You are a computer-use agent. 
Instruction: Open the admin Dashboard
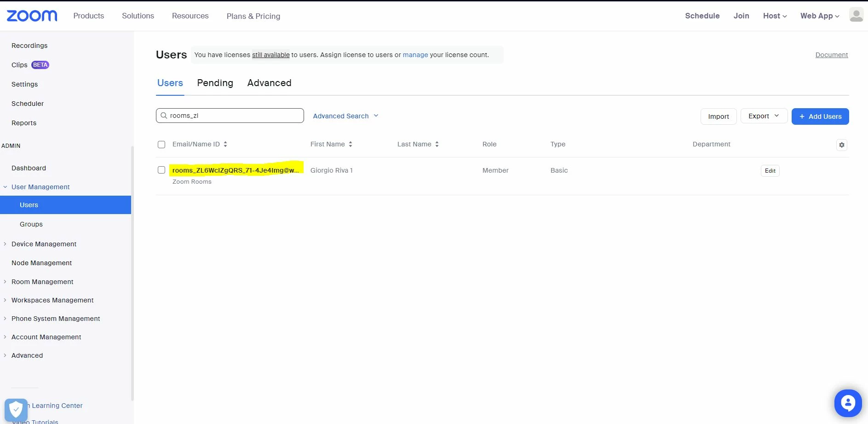click(x=29, y=168)
